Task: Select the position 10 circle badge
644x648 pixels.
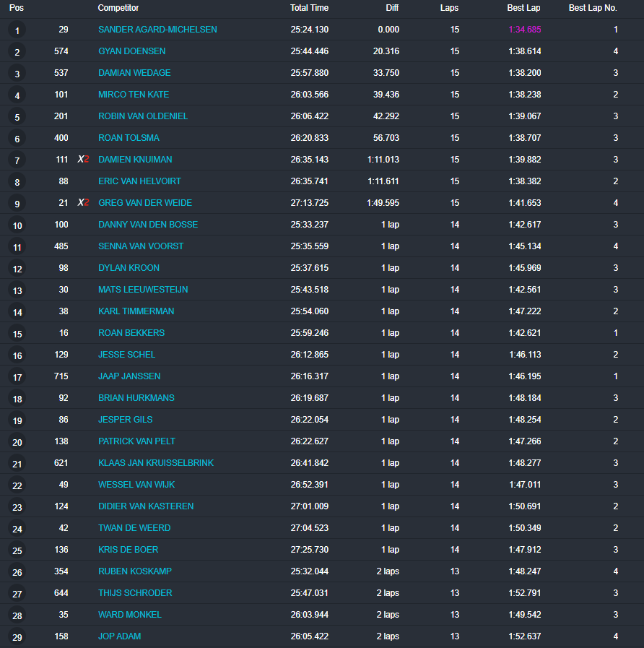Action: click(17, 225)
